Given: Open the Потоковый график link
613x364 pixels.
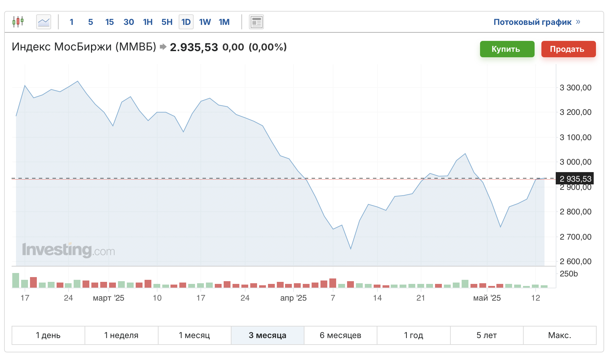Looking at the screenshot, I should 533,22.
